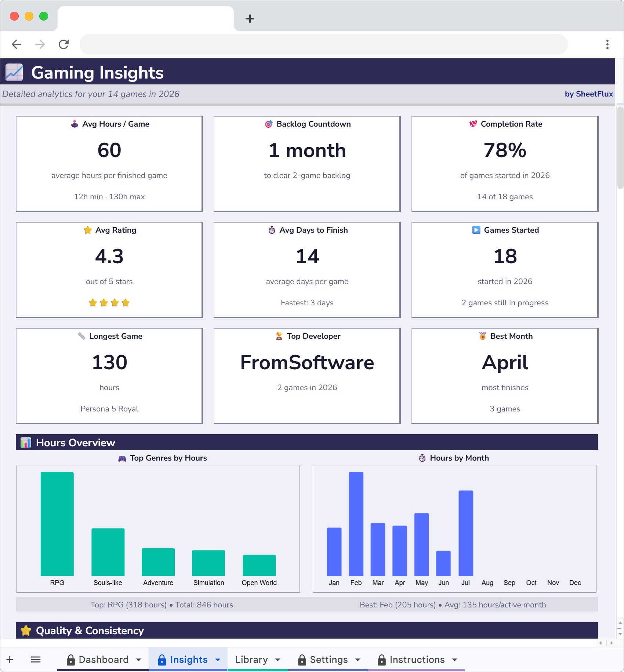624x672 pixels.
Task: Click the chart logo next to Gaming Insights title
Action: click(14, 72)
